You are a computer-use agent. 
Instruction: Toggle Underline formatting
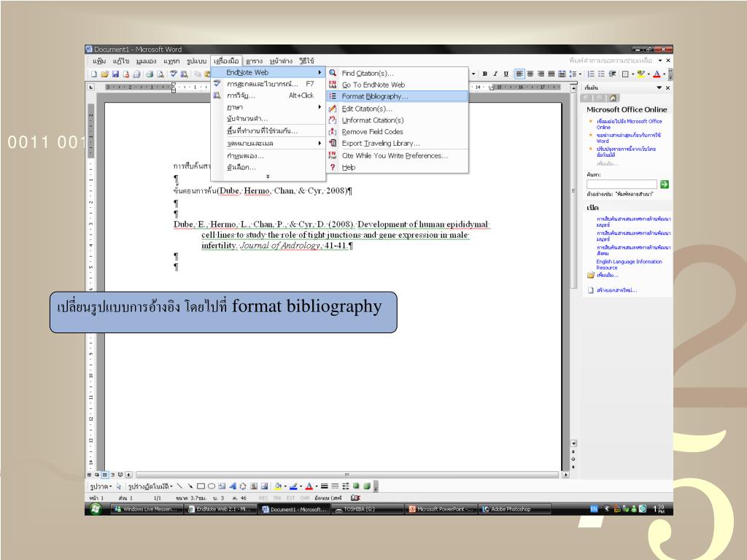point(506,74)
